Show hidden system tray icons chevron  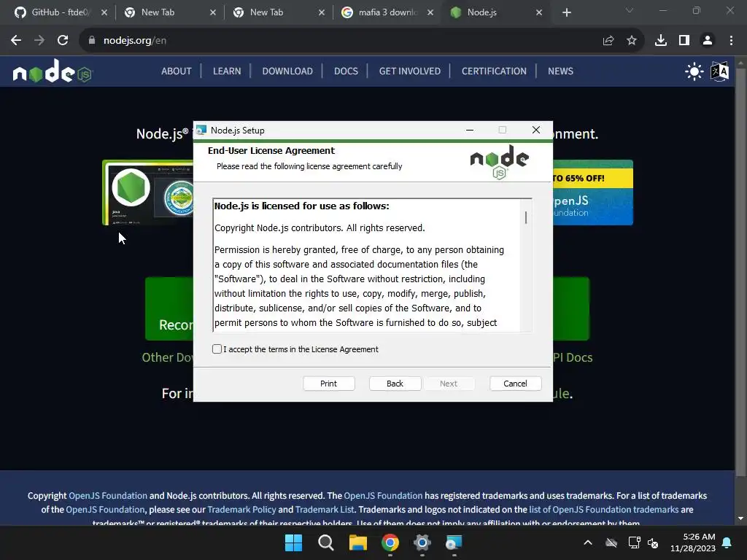pos(588,542)
